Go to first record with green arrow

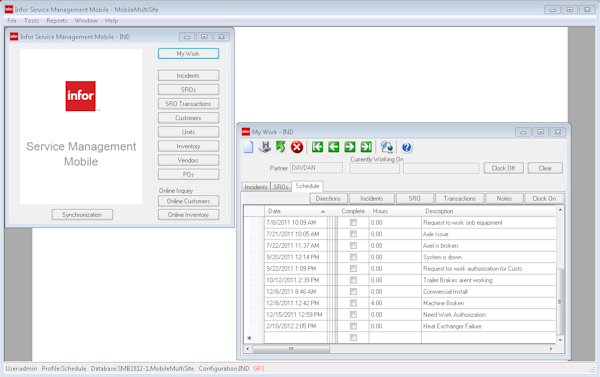(317, 147)
